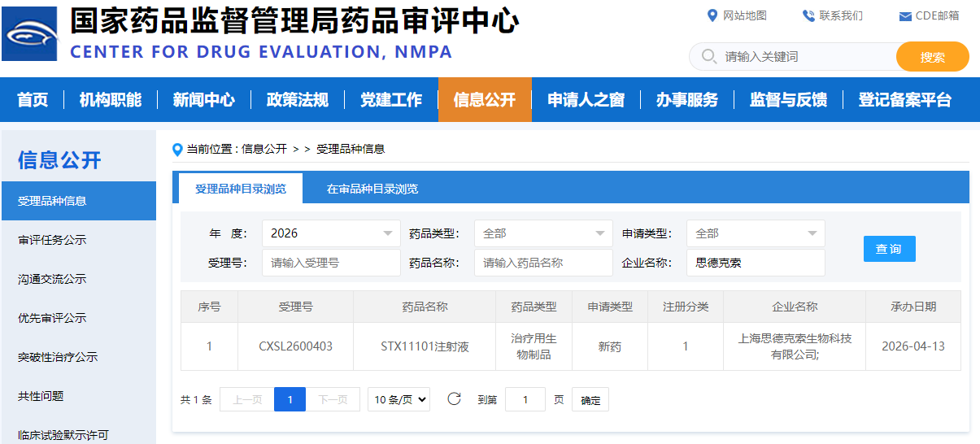Click the 企业名称 field containing 思德克索
This screenshot has height=444, width=980.
(x=756, y=263)
